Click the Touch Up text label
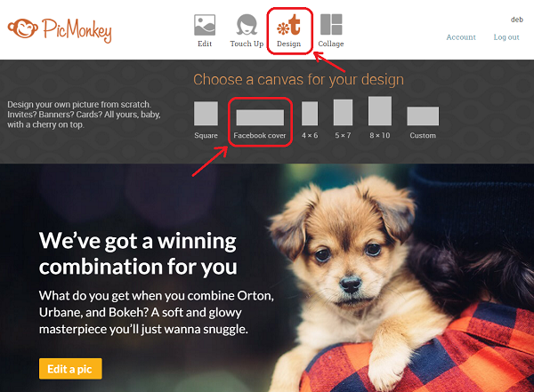This screenshot has height=392, width=534. [247, 44]
